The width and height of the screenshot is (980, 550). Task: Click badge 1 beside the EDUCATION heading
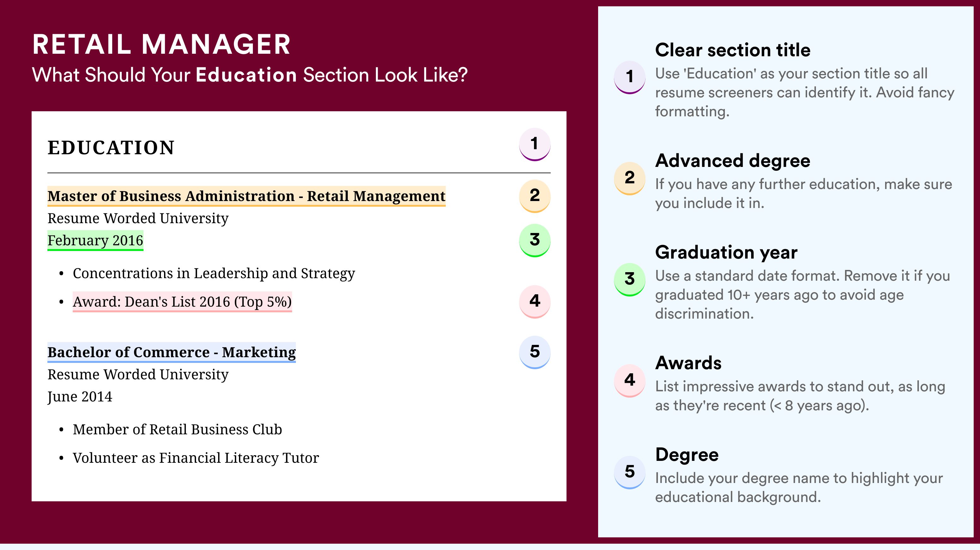pos(535,144)
